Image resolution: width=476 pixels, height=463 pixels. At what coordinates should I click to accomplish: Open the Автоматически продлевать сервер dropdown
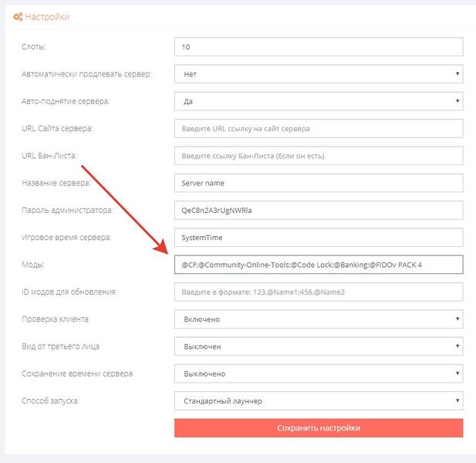pos(319,74)
